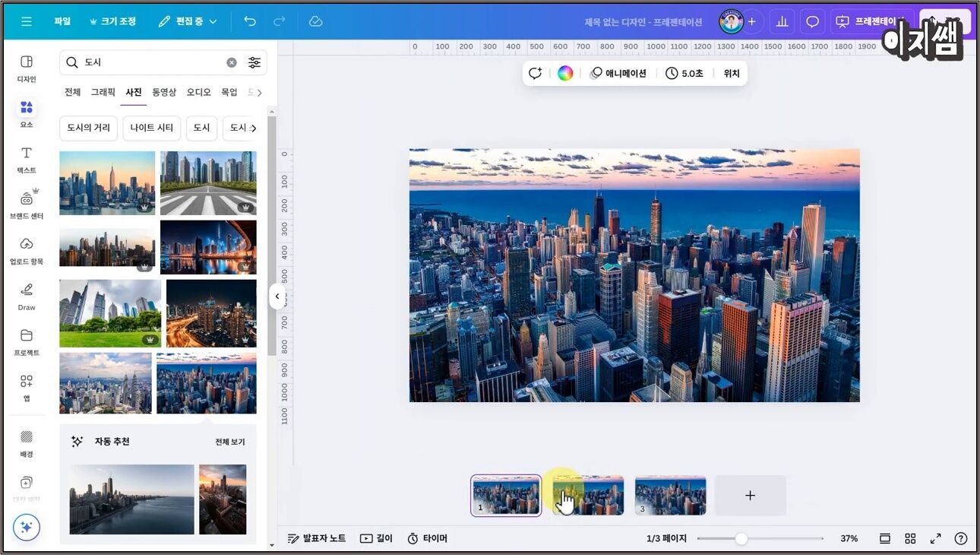Toggle the 길이 duration view
The height and width of the screenshot is (555, 980).
pyautogui.click(x=377, y=538)
